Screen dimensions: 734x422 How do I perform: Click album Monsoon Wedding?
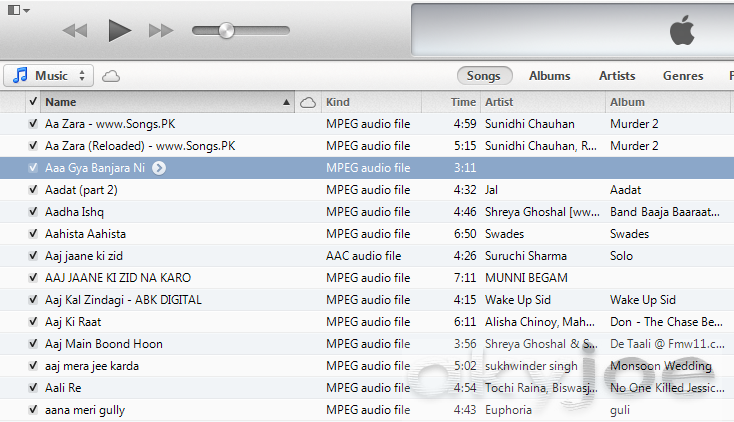[661, 366]
